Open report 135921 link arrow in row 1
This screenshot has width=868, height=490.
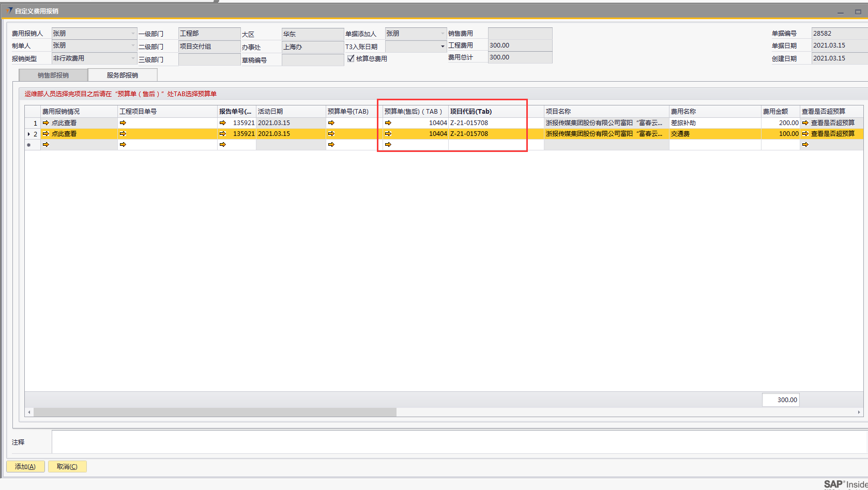tap(223, 123)
